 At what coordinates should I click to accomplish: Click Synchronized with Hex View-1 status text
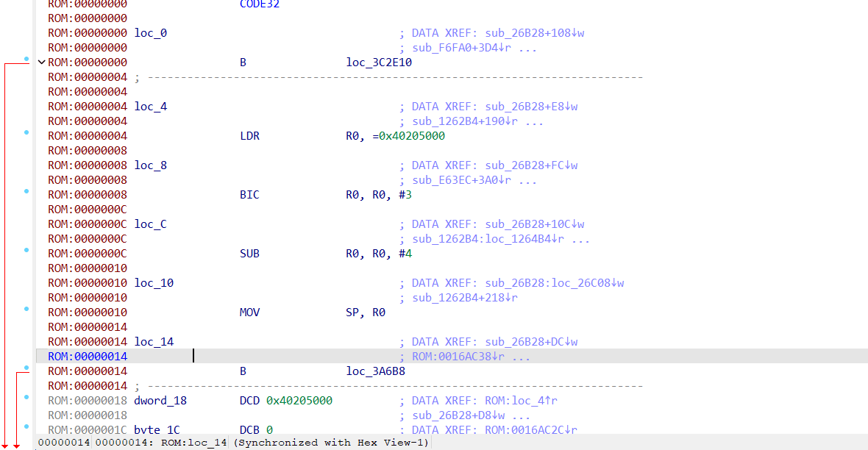pyautogui.click(x=331, y=443)
